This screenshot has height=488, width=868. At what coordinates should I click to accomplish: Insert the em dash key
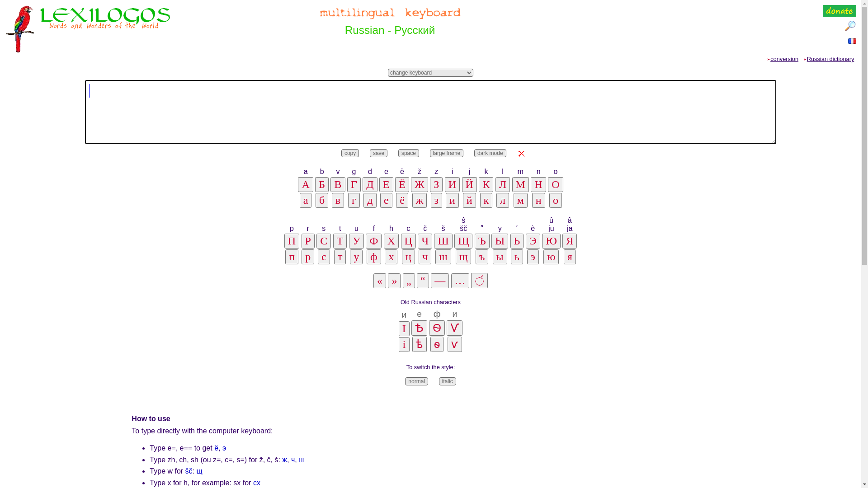click(440, 281)
